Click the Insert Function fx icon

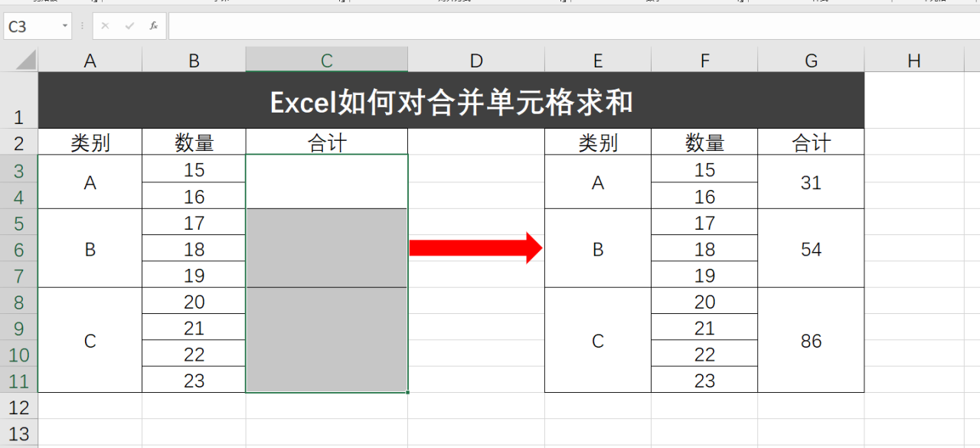[x=153, y=26]
